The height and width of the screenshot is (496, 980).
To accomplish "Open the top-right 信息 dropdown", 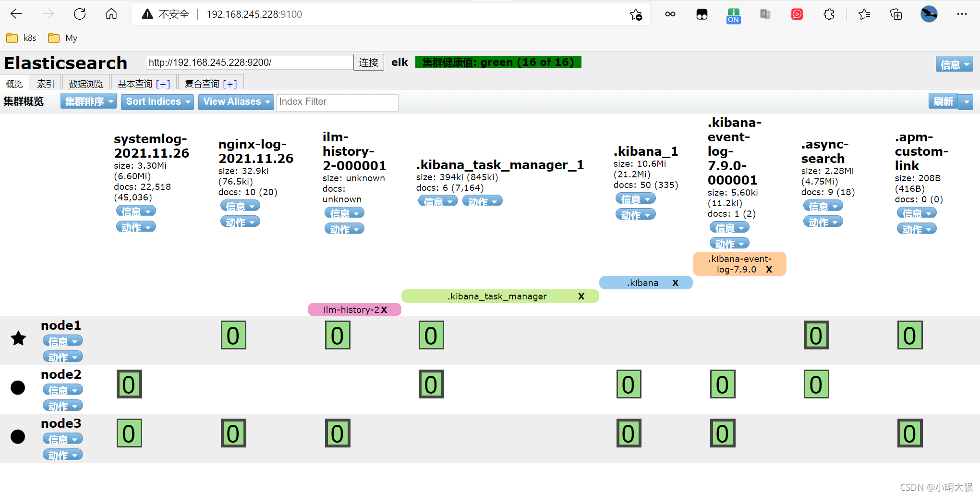I will coord(954,64).
